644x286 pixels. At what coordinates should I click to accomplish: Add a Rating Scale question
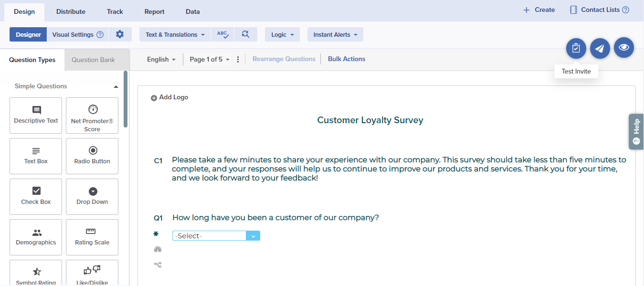pos(92,237)
